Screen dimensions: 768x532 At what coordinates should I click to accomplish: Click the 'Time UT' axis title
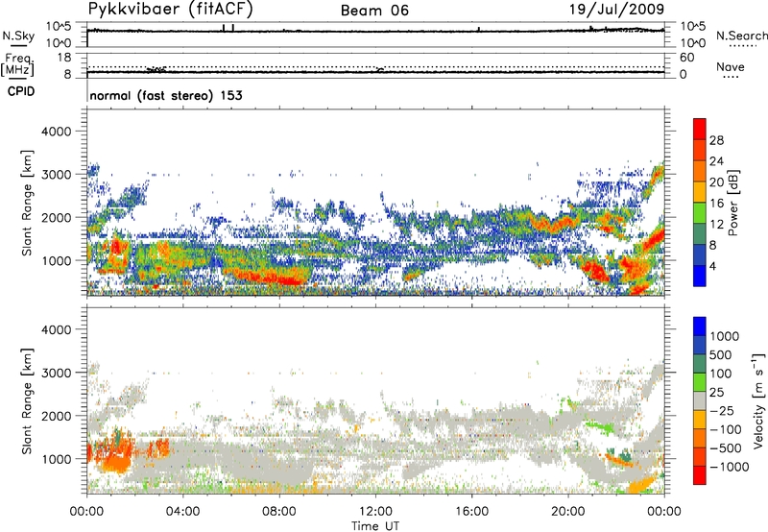[375, 526]
